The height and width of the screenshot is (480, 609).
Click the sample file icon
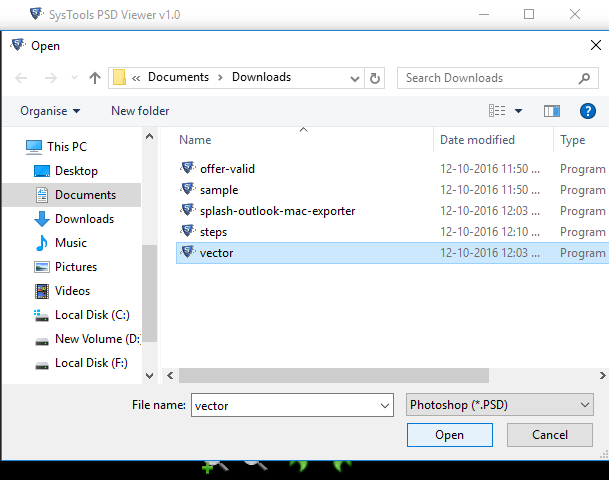pyautogui.click(x=188, y=189)
